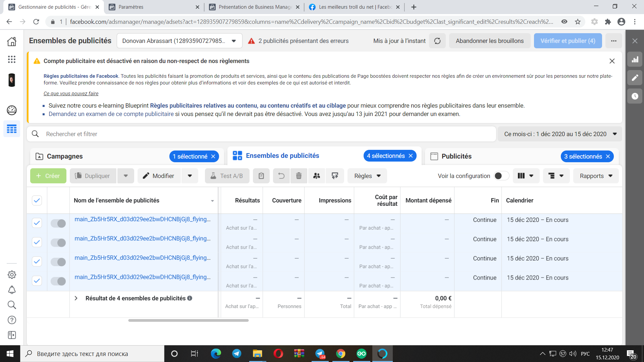Click the audience people icon

[x=317, y=176]
